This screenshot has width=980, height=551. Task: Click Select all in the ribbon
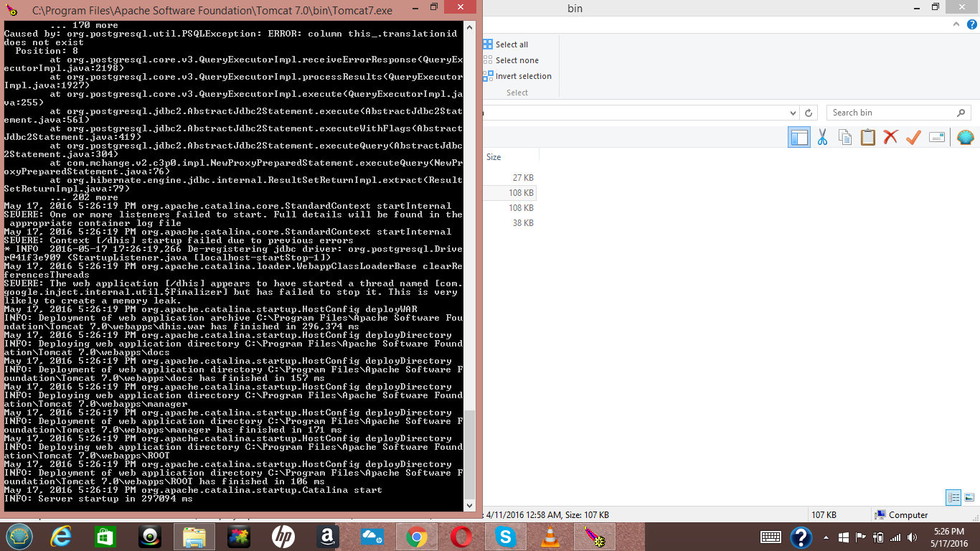[x=511, y=44]
